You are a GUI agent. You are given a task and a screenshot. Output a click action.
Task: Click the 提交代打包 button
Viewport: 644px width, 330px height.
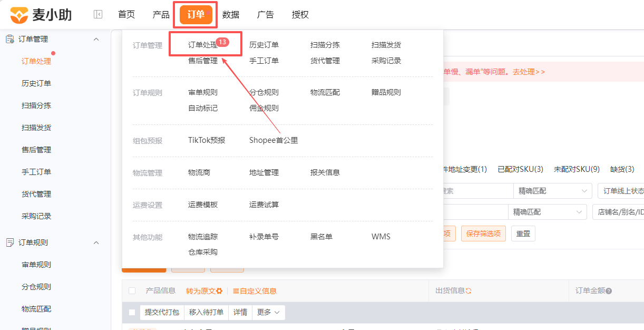(x=162, y=312)
